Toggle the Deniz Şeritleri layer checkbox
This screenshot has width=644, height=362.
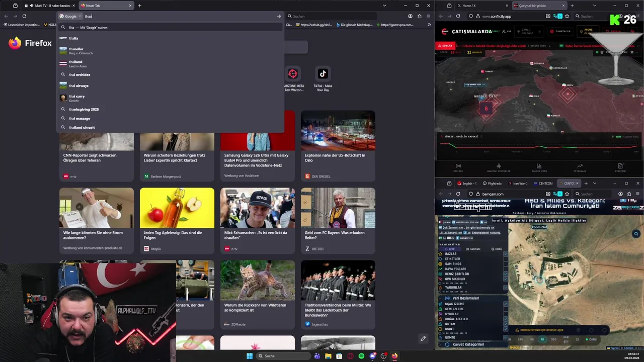coord(506,274)
